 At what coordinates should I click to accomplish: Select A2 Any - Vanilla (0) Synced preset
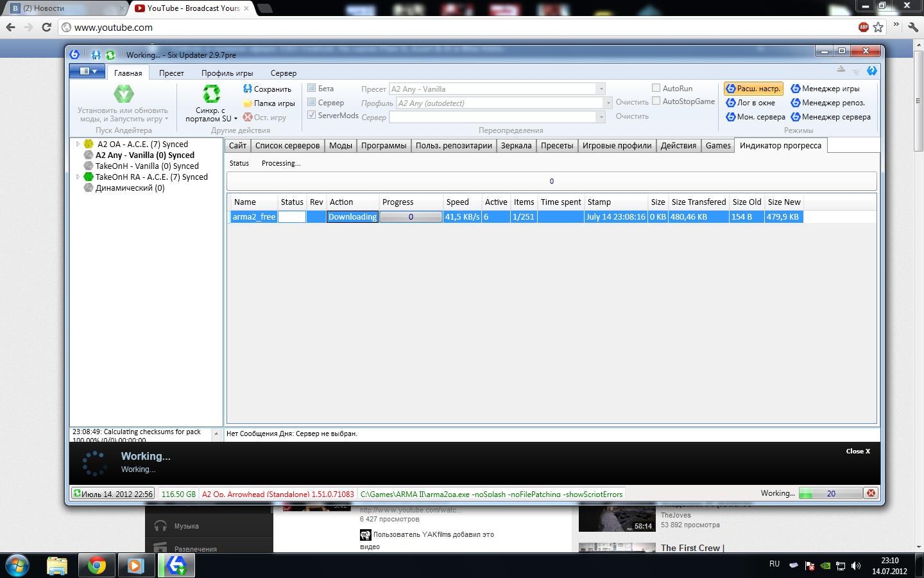coord(145,155)
